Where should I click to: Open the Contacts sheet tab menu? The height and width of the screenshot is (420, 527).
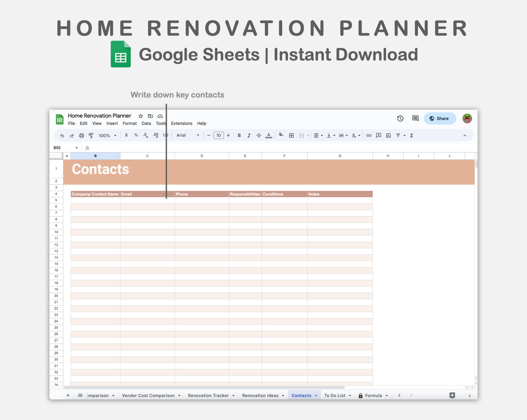coord(316,395)
